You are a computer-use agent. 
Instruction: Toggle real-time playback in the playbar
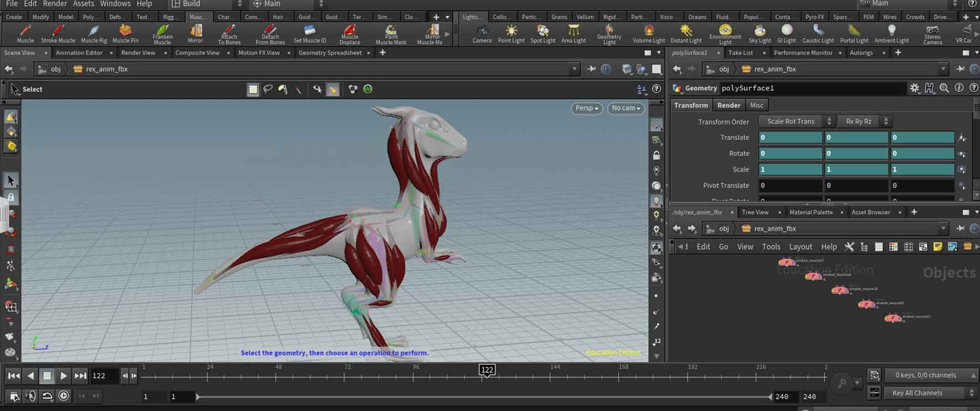(64, 396)
